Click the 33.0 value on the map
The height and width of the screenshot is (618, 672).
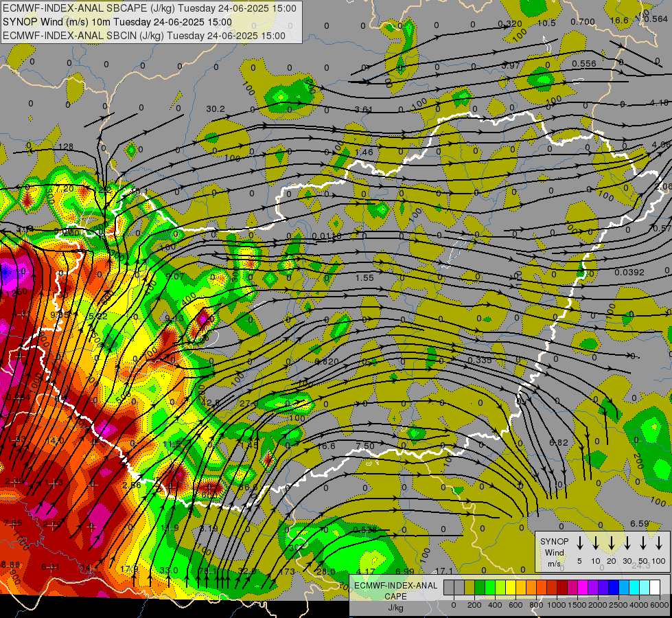point(169,570)
